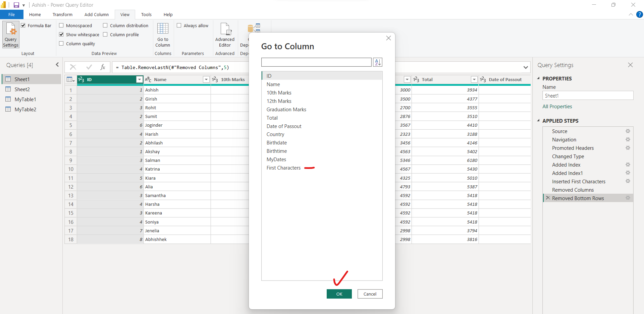Switch to the Transform tab
644x314 pixels.
click(x=62, y=15)
